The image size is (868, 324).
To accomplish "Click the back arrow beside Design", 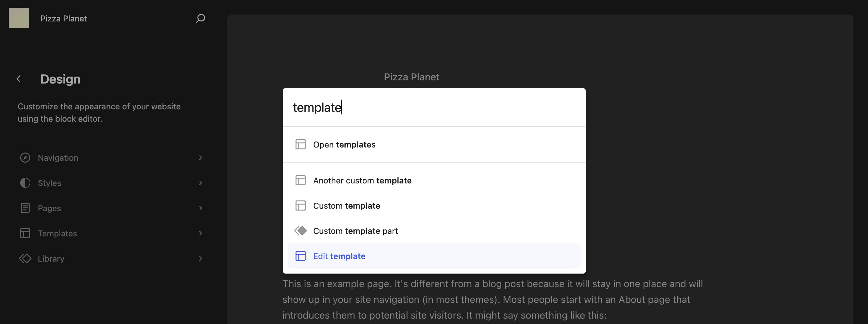I will coord(19,79).
